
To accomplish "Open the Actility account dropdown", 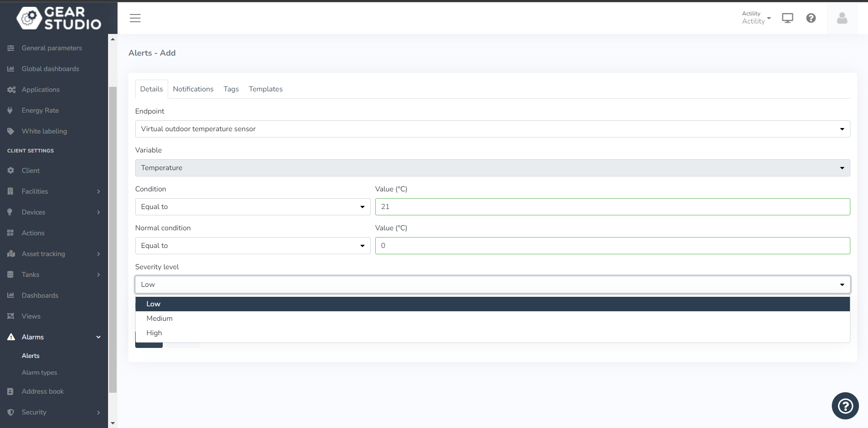I will tap(756, 18).
